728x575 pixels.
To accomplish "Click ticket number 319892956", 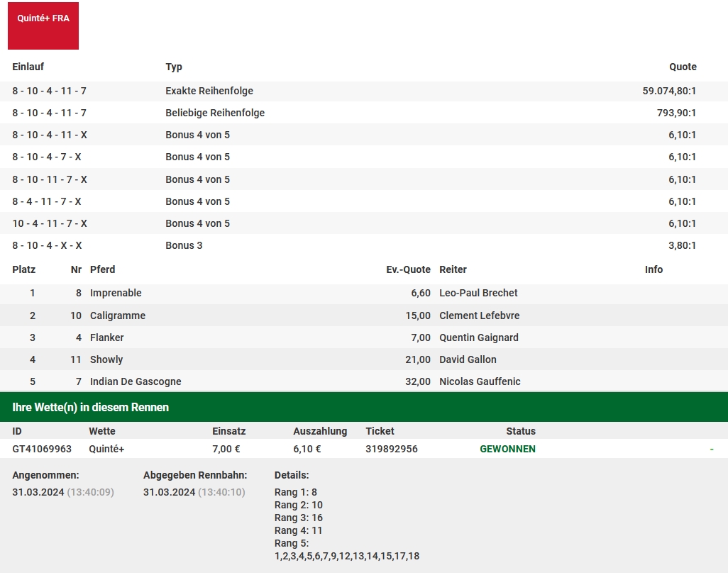I will [x=392, y=450].
